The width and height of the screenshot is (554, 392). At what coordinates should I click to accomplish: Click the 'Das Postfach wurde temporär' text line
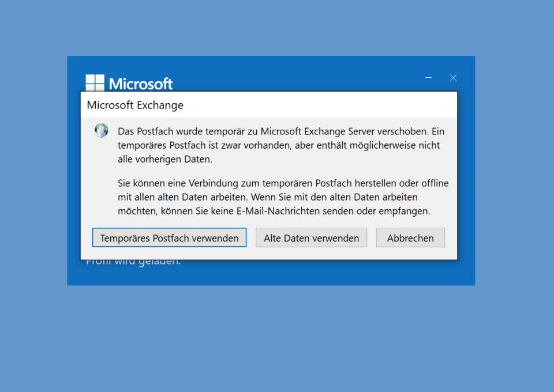coord(281,131)
